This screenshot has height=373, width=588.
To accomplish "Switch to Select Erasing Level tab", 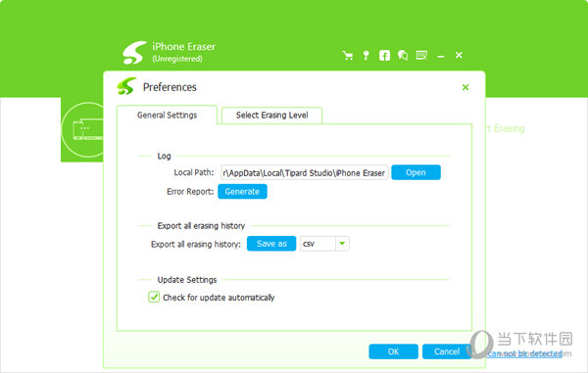I will (271, 116).
